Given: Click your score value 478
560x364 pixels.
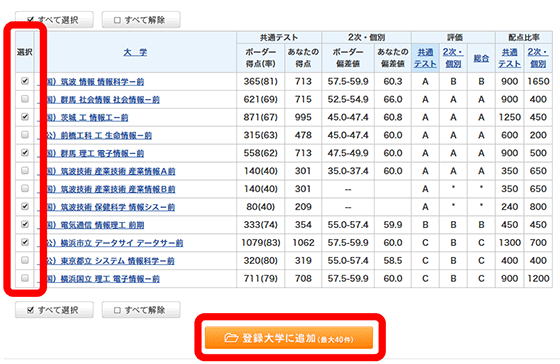Looking at the screenshot, I should point(303,135).
